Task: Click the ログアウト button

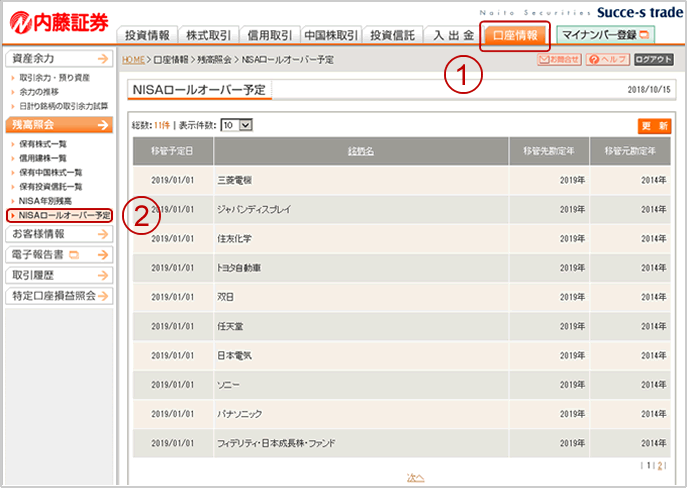Action: point(654,60)
